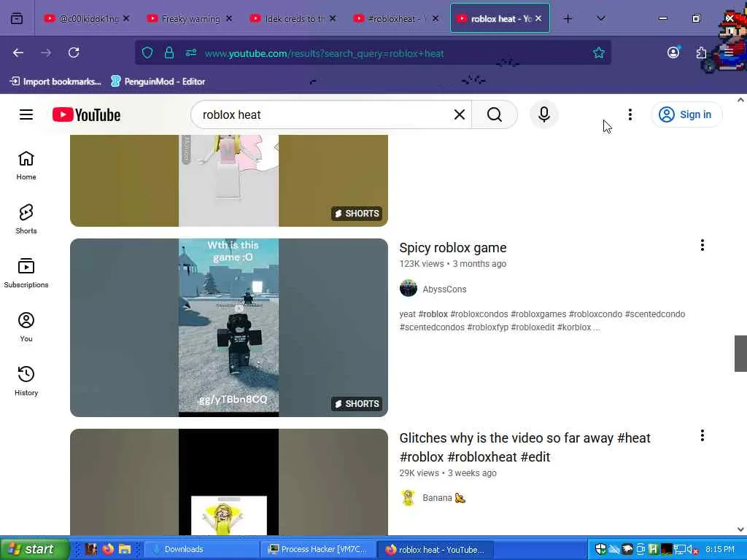Expand the list all tabs chevron
This screenshot has height=560, width=747.
(x=601, y=18)
